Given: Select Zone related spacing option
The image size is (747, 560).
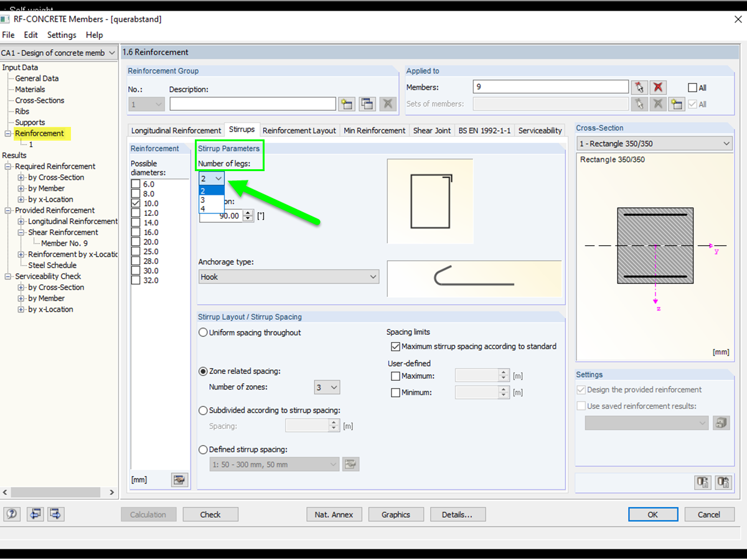Looking at the screenshot, I should click(x=203, y=371).
